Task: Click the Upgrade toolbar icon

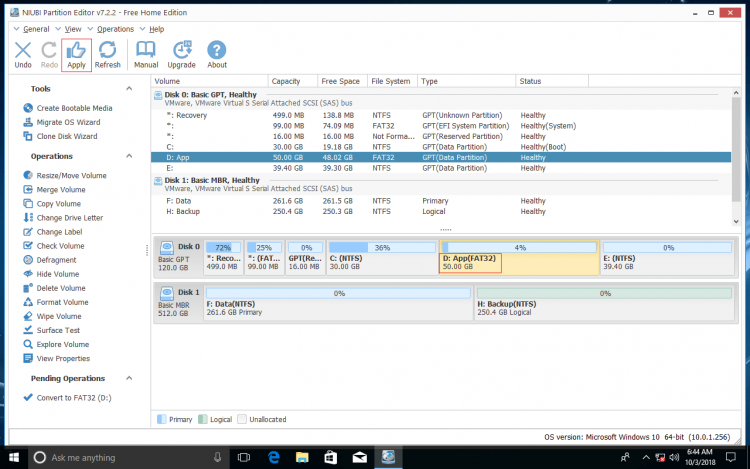Action: click(181, 55)
